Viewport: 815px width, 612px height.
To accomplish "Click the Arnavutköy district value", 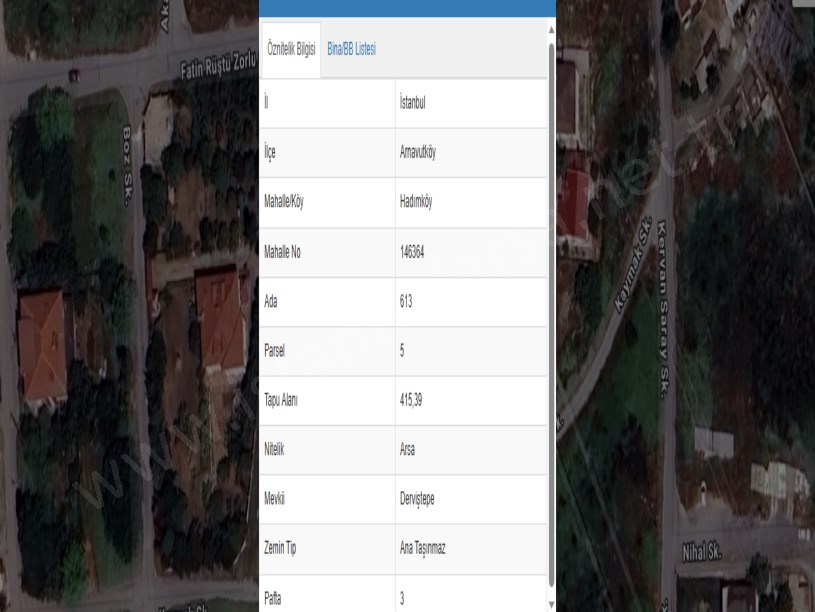I will tap(417, 153).
